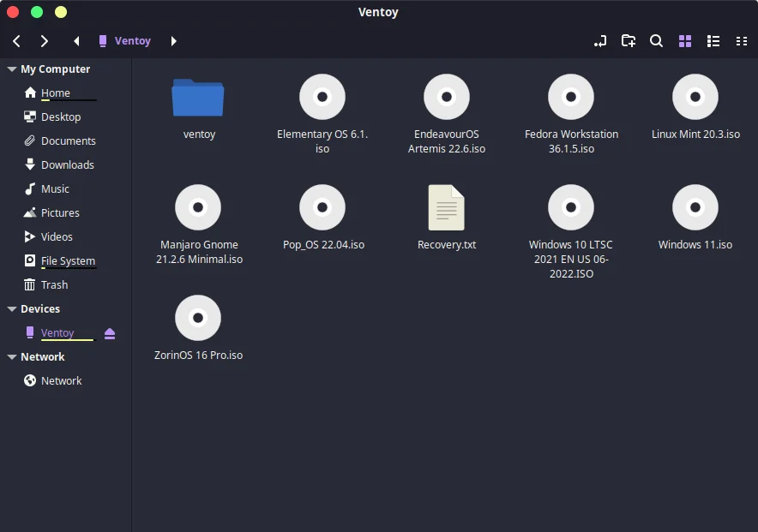The height and width of the screenshot is (532, 758).
Task: Select the Elementary OS 6.1.iso disc icon
Action: (322, 97)
